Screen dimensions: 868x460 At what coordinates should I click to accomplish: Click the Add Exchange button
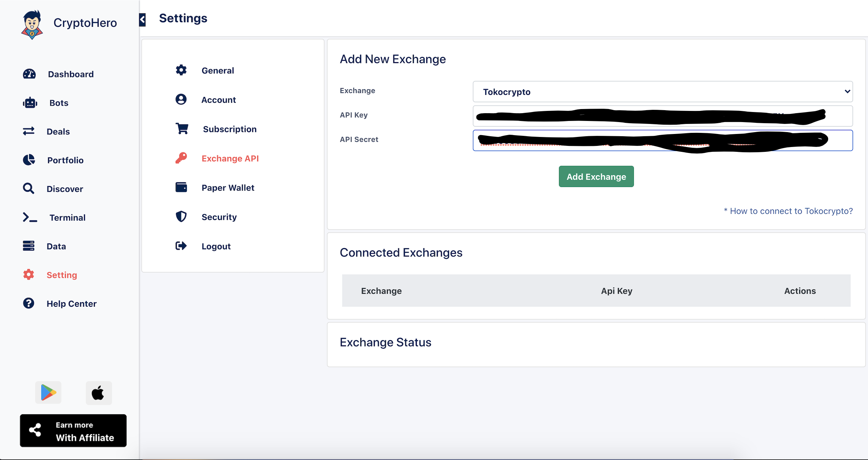tap(596, 176)
